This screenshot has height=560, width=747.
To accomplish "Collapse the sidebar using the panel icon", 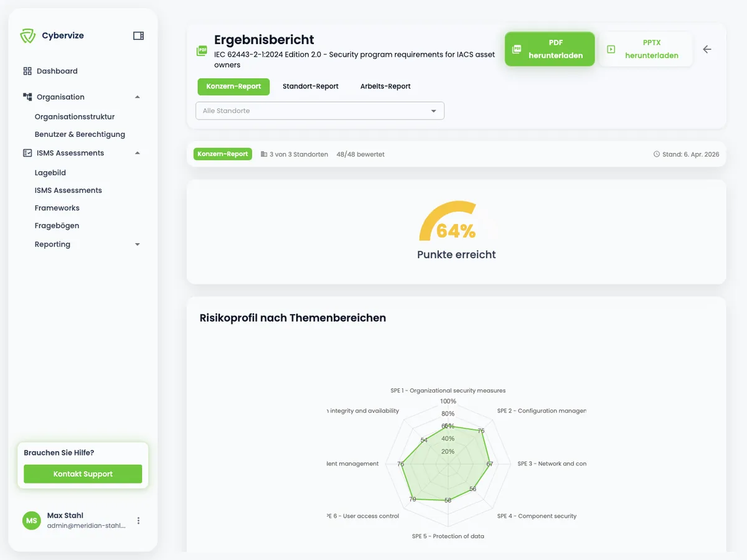I will point(137,35).
